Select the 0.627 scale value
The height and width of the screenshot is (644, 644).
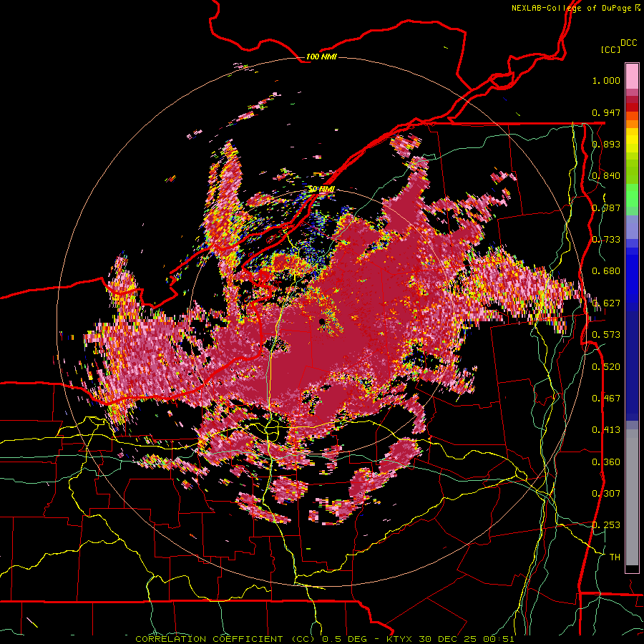coord(606,303)
